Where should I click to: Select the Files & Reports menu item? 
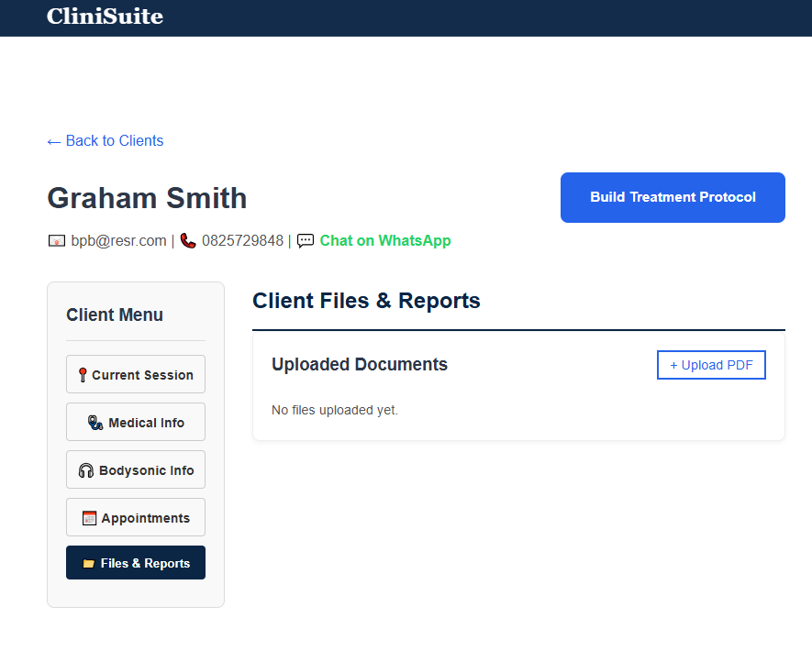(136, 562)
